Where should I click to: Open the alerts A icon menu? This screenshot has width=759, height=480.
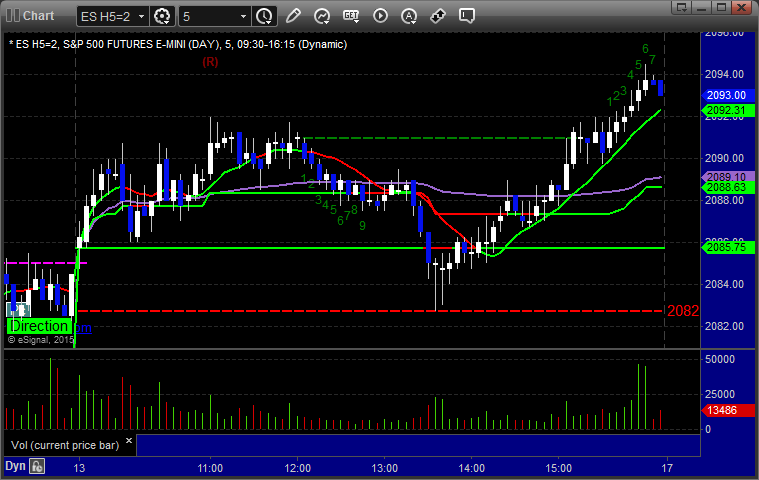tap(409, 16)
